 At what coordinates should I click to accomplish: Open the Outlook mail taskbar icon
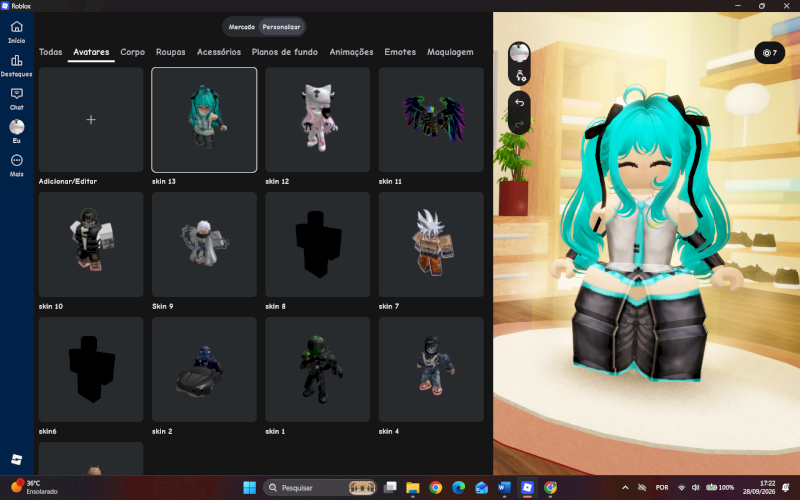coord(481,488)
